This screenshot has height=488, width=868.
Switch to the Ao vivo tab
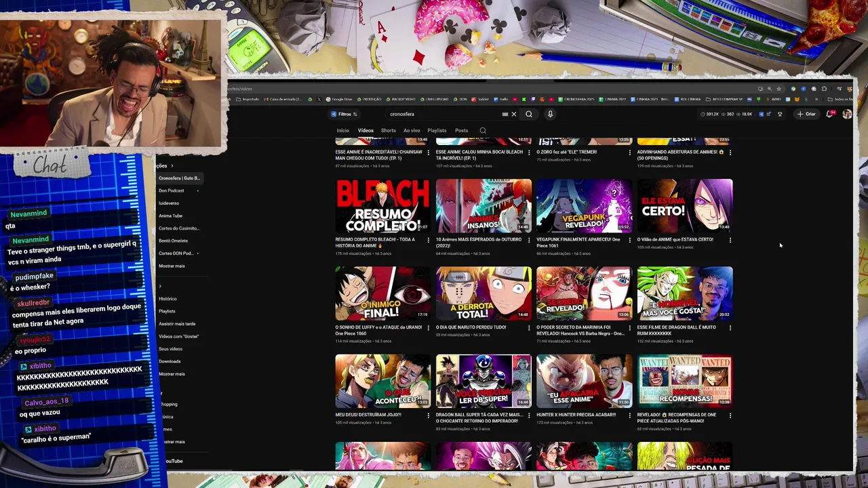(x=412, y=130)
